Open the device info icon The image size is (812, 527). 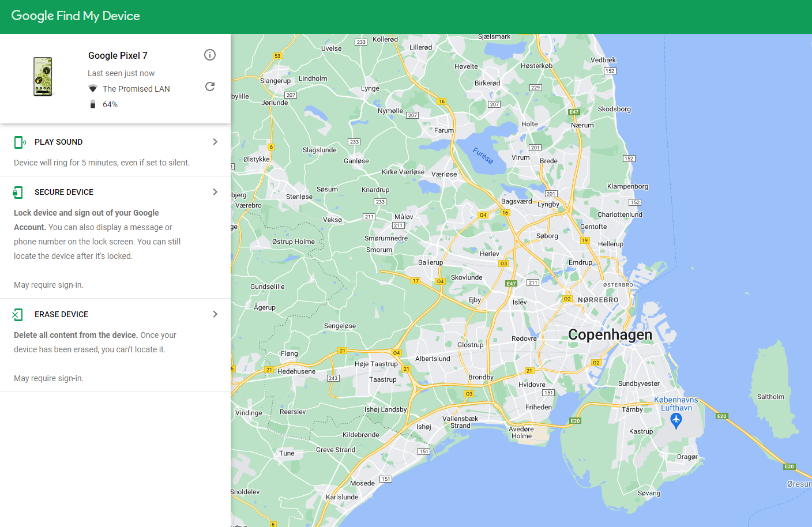tap(210, 55)
